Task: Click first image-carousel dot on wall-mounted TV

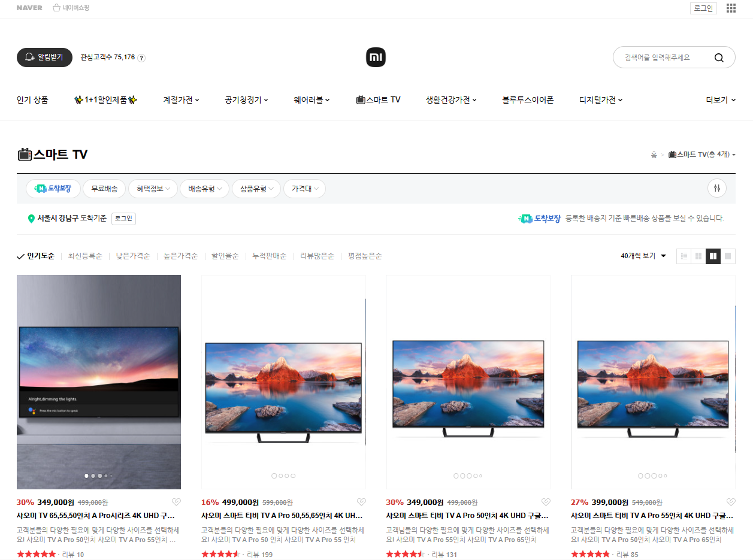Action: tap(87, 476)
